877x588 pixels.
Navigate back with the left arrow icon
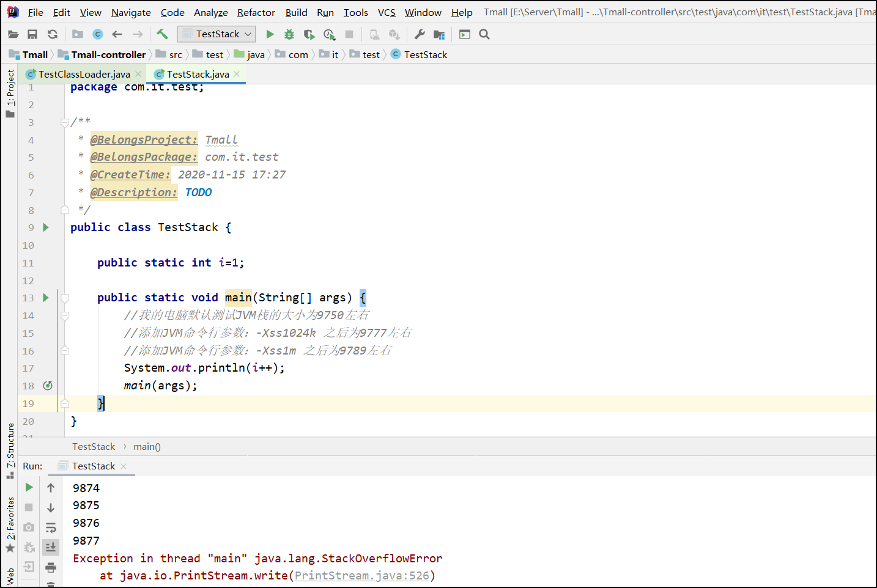click(x=117, y=34)
